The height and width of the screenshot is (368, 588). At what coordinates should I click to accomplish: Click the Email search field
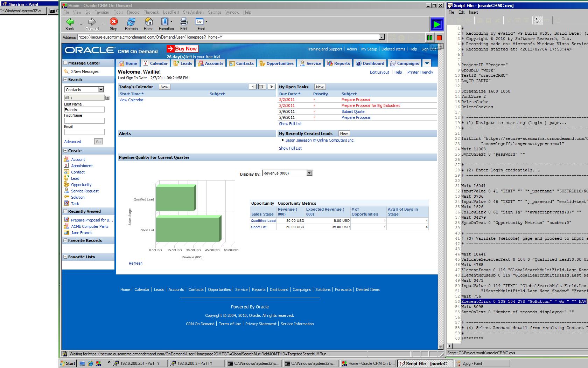pyautogui.click(x=84, y=132)
